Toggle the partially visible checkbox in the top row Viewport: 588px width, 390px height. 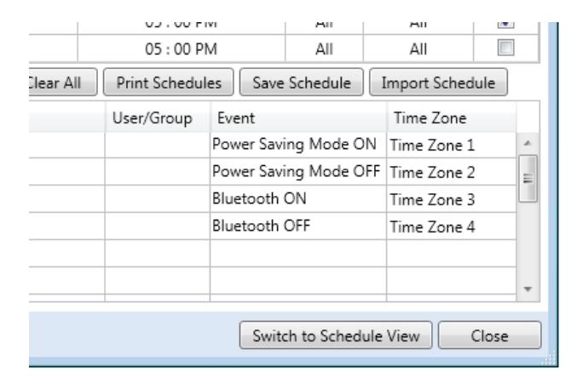tap(505, 25)
